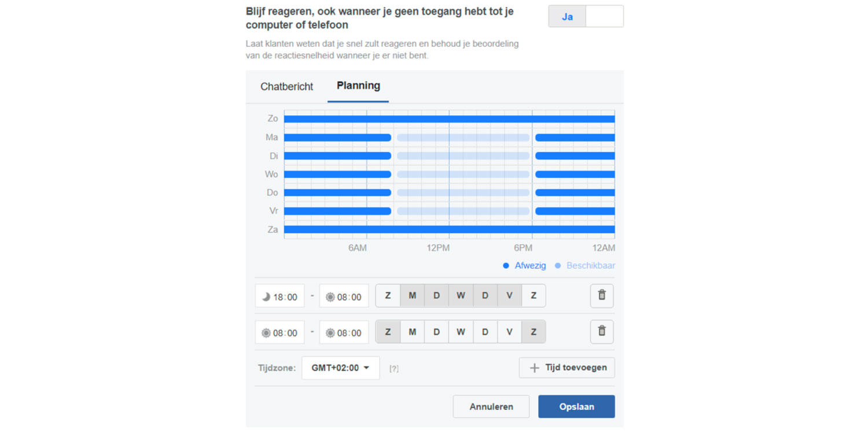
Task: Click the 08:00 end time field in second row
Action: pos(344,333)
